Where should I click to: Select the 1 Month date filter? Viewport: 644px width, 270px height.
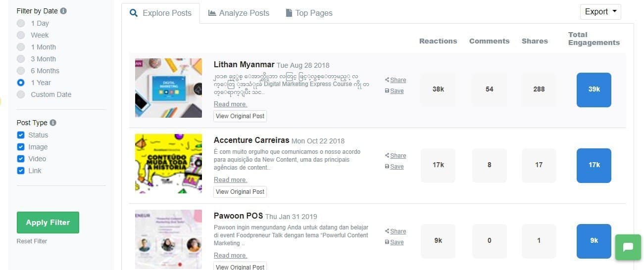(21, 47)
